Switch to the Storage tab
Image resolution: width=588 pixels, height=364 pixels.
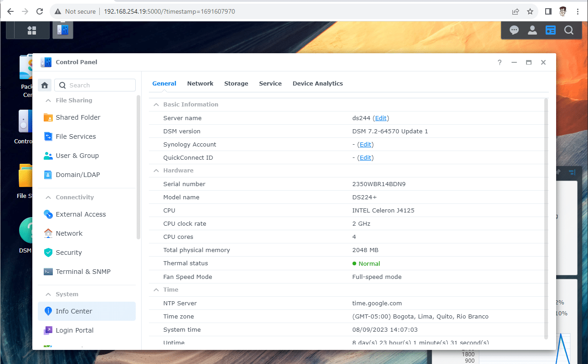click(236, 84)
